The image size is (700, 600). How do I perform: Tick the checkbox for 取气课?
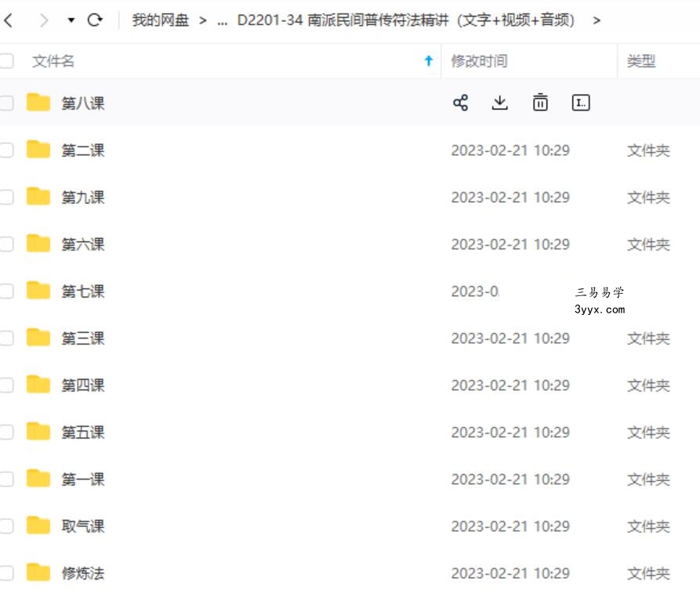(6, 526)
